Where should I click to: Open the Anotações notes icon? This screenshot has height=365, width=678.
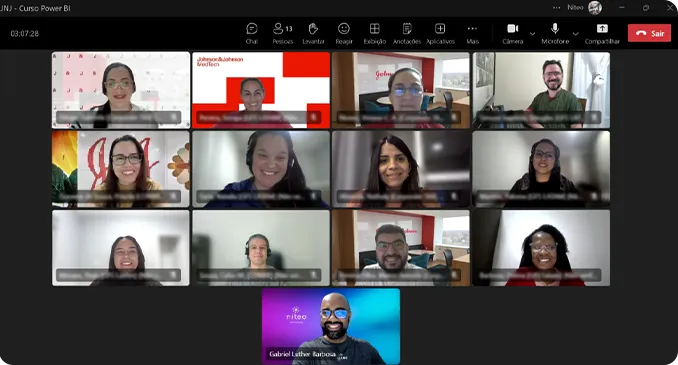[406, 33]
